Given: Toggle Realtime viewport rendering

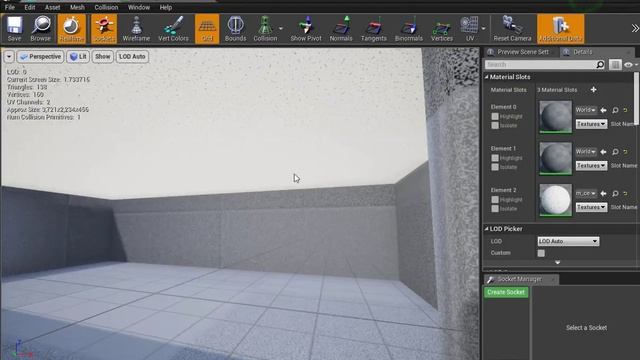Looking at the screenshot, I should pos(71,29).
